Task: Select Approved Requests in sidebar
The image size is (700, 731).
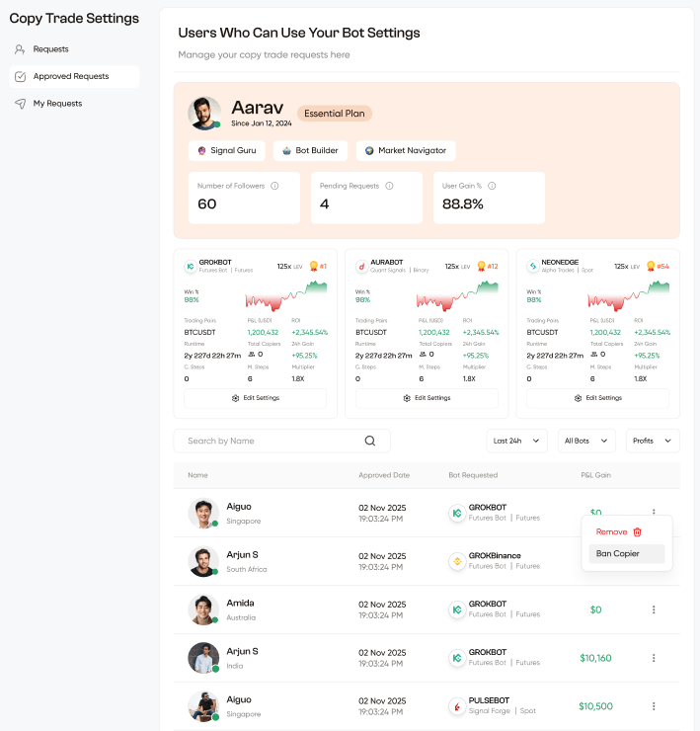Action: coord(74,76)
